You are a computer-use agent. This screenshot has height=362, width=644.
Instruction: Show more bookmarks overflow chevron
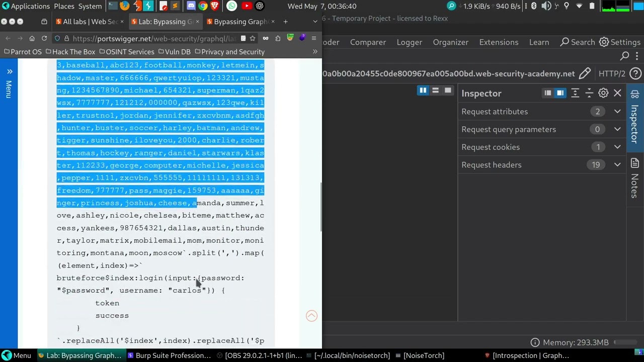point(315,52)
